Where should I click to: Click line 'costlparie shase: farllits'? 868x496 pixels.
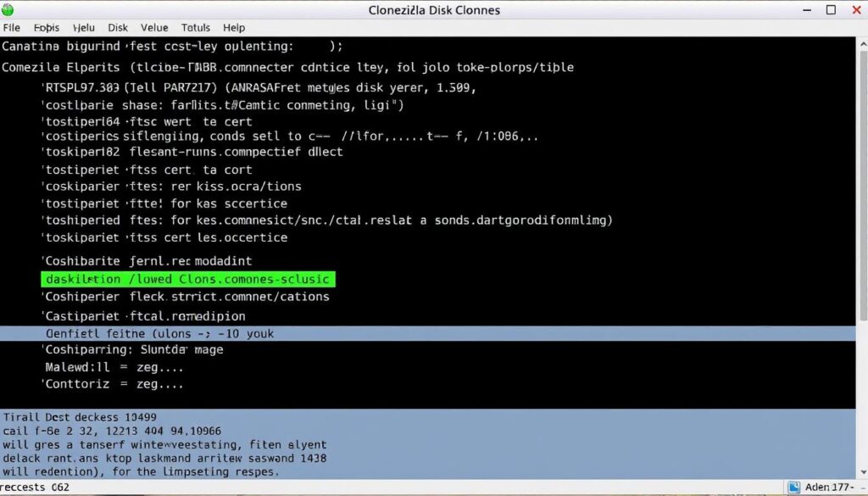pos(223,105)
